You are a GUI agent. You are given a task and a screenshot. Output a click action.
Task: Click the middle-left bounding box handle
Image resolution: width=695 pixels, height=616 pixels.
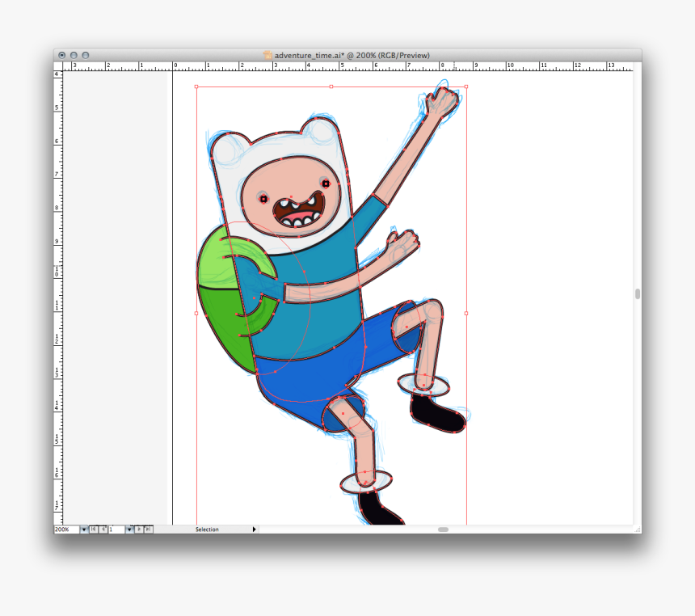tap(196, 313)
